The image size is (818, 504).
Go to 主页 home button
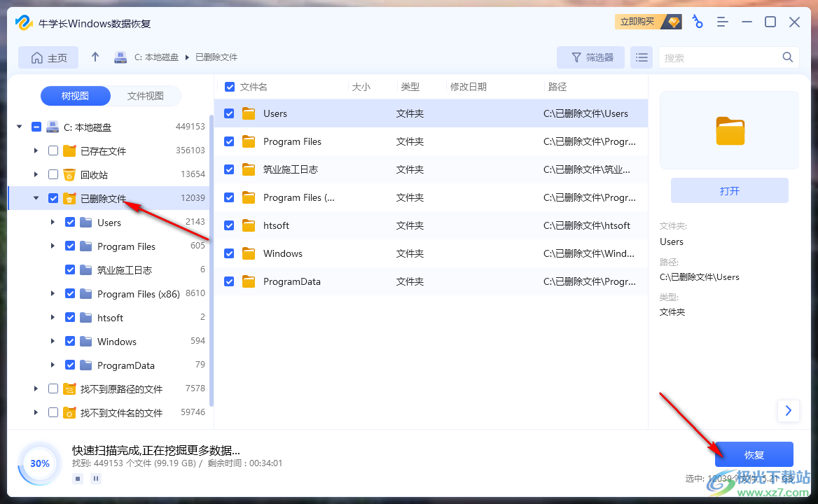click(48, 57)
